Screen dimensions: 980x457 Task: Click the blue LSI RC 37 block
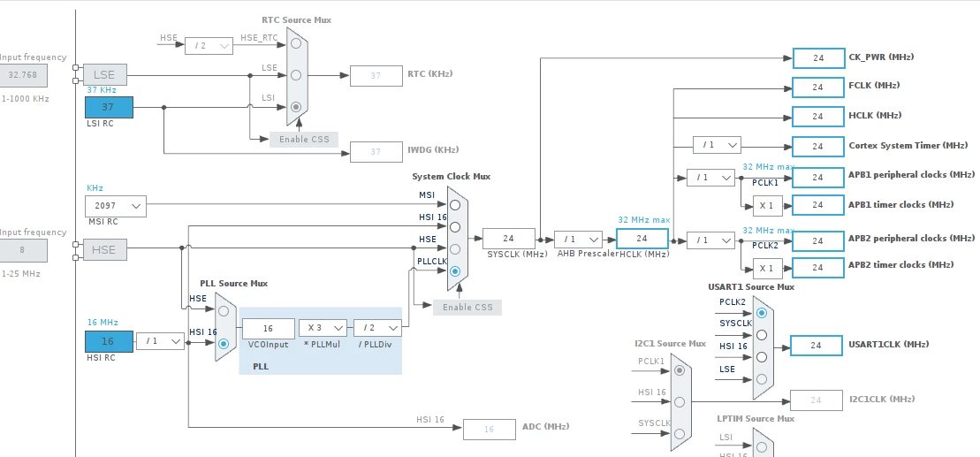[109, 108]
